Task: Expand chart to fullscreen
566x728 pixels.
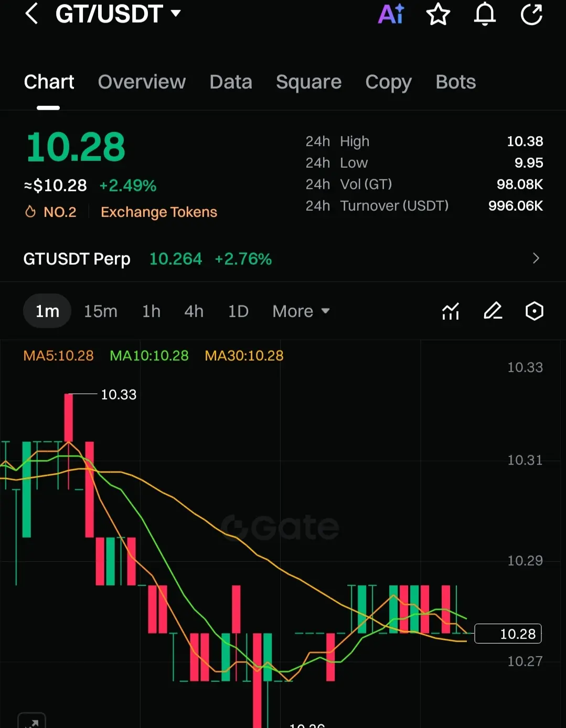Action: pos(31,721)
